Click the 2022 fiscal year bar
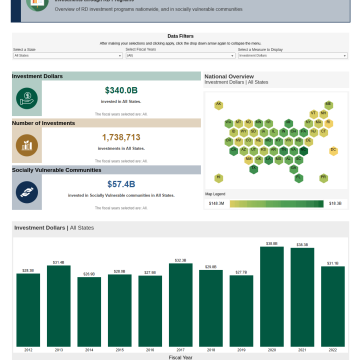The width and height of the screenshot is (360, 360). click(x=333, y=306)
